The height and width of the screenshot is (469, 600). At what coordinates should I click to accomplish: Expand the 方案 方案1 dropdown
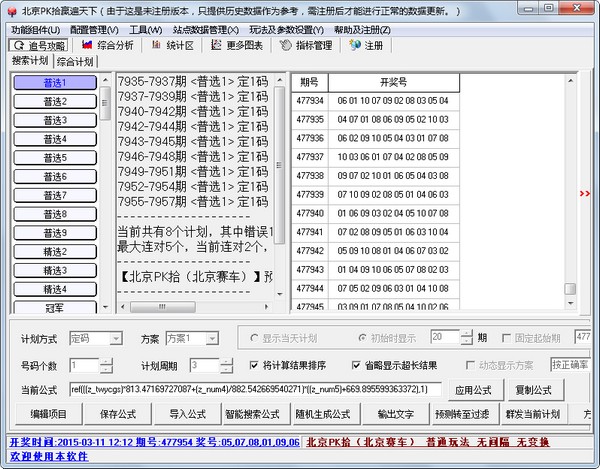point(212,339)
